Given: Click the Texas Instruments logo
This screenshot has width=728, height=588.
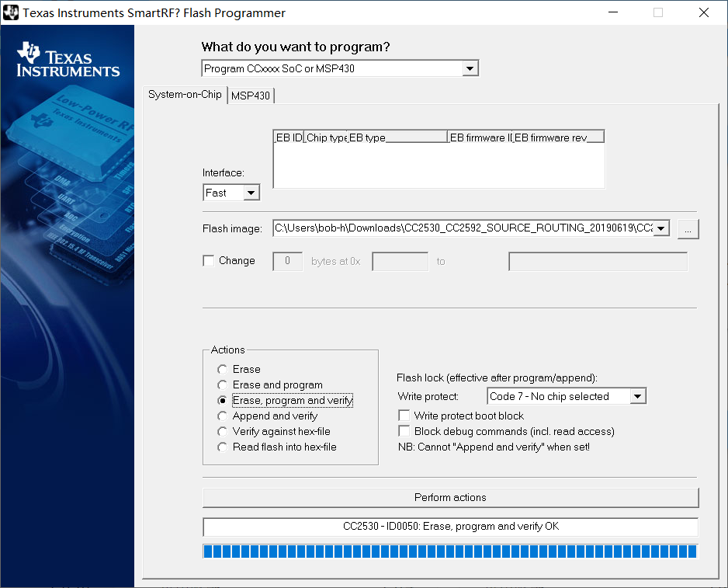Looking at the screenshot, I should (x=68, y=60).
